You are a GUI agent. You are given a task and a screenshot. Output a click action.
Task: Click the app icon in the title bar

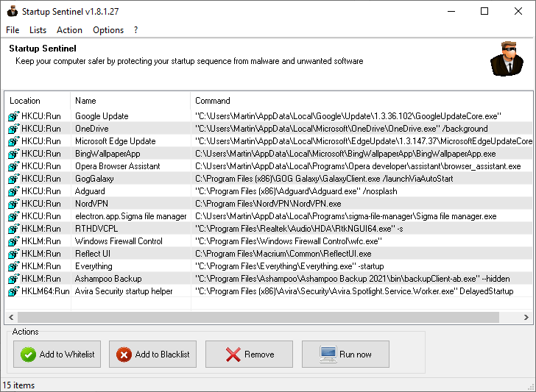[11, 11]
